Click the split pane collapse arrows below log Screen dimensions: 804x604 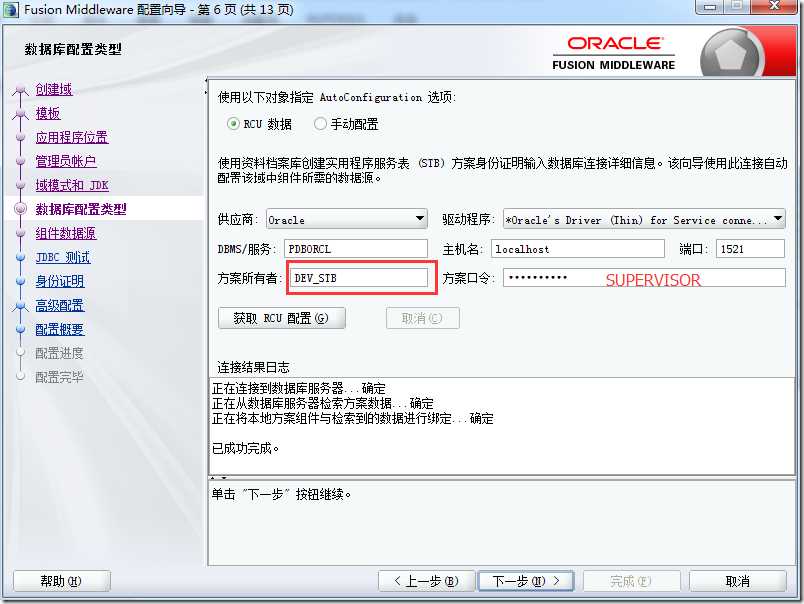(219, 478)
